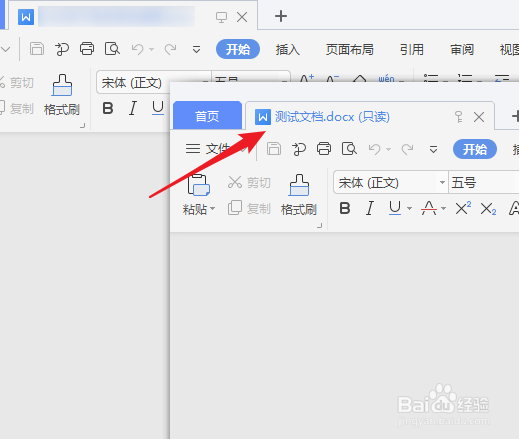This screenshot has width=519, height=439.
Task: Expand underline style dropdown in front window
Action: click(409, 209)
